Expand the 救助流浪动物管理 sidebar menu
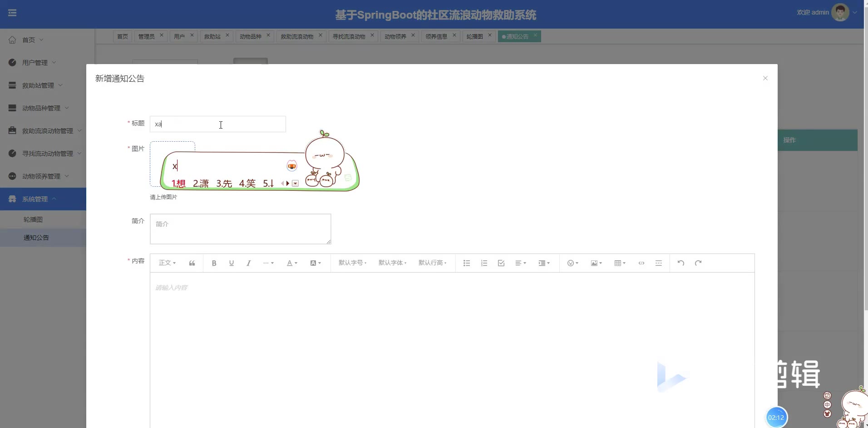The image size is (868, 428). (x=43, y=131)
